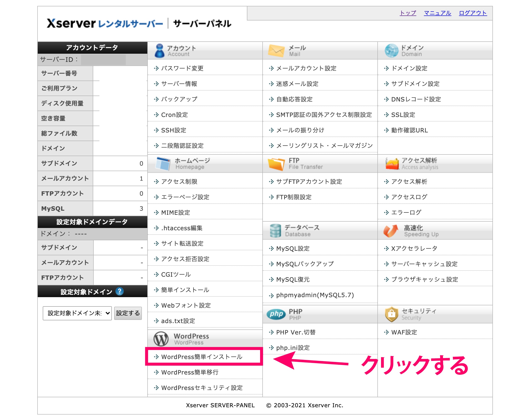Open MySQL設定
This screenshot has width=532, height=420.
293,249
